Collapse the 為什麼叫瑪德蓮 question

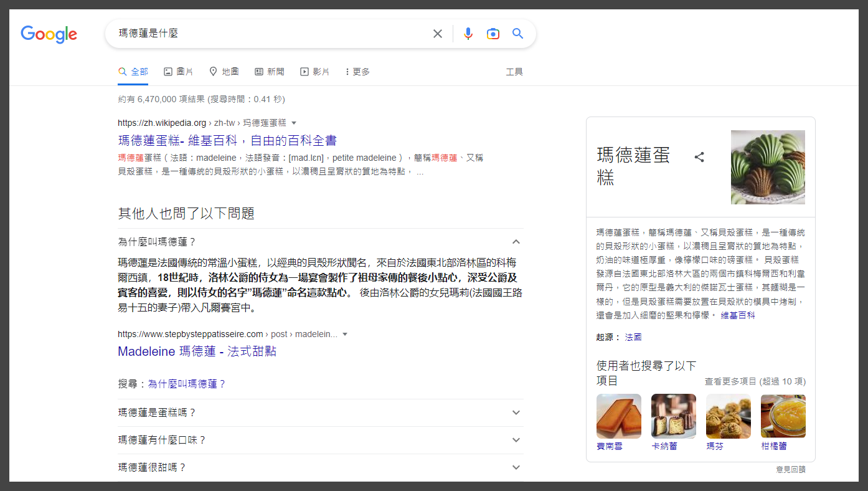coord(516,242)
